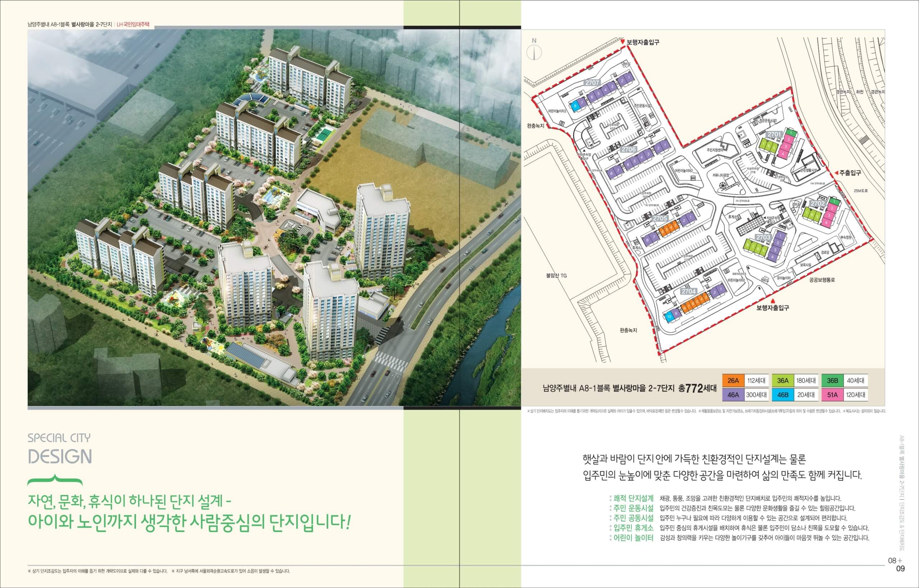Select building label 2704 on the site plan

[x=689, y=291]
